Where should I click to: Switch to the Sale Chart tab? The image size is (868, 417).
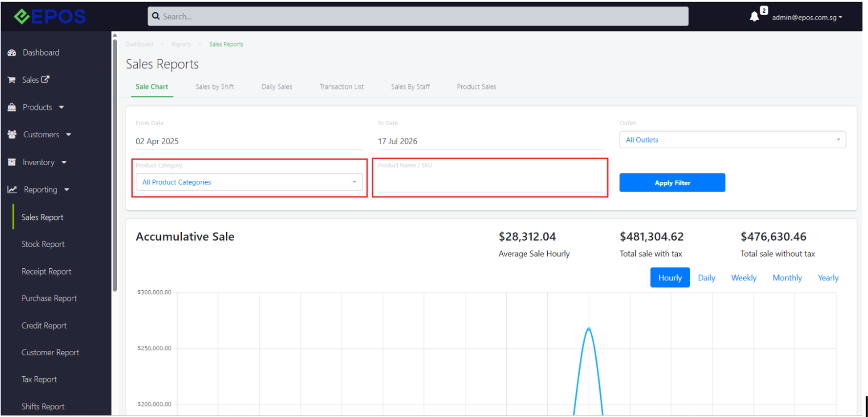pos(152,87)
